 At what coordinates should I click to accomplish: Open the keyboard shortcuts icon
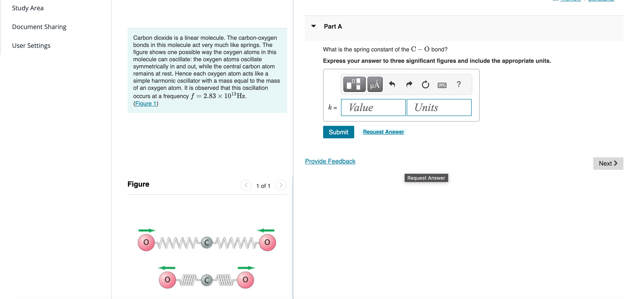[x=442, y=85]
